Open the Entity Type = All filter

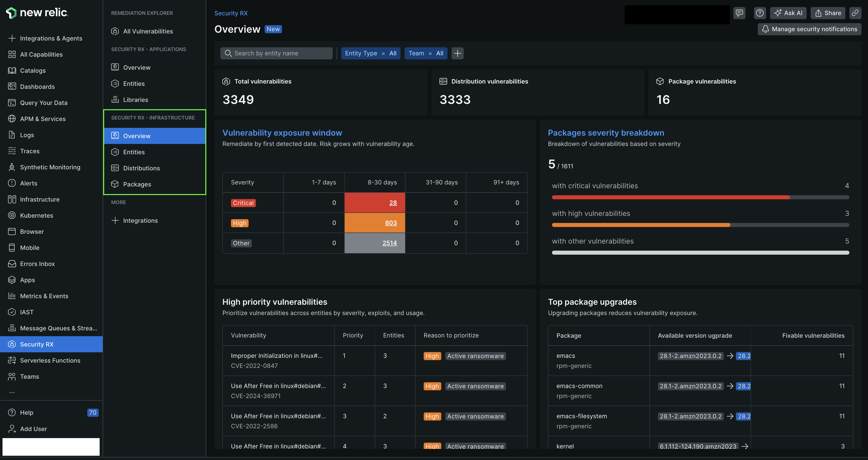tap(371, 53)
